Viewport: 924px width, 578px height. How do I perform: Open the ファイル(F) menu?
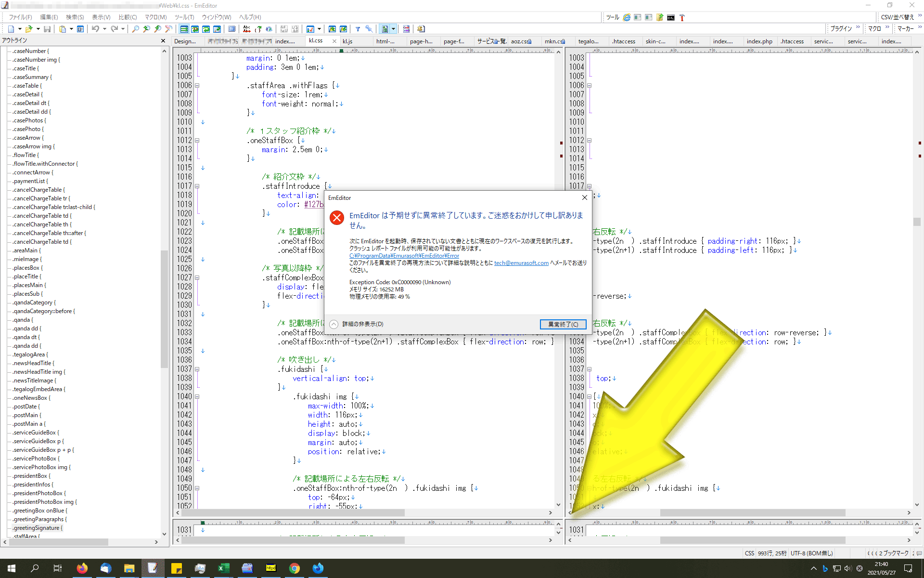click(20, 17)
